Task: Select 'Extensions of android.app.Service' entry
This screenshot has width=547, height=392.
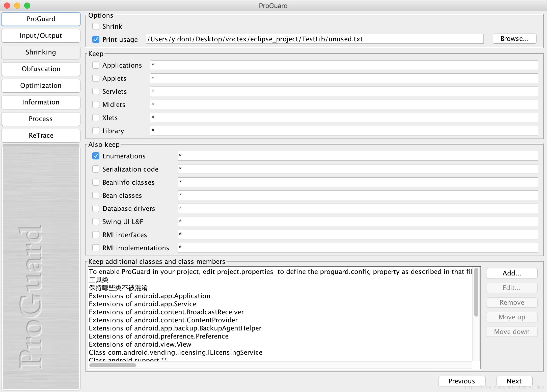Action: 281,304
